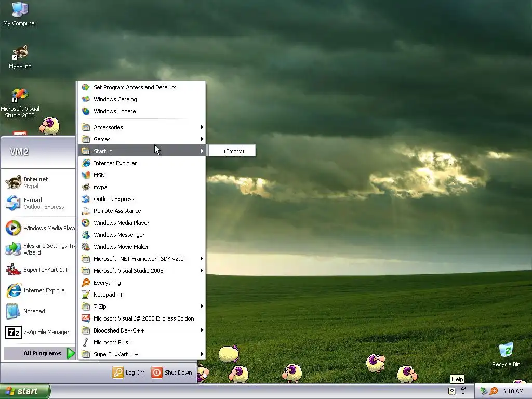Expand the 7-Zip folder submenu arrow
The width and height of the screenshot is (532, 399).
202,307
